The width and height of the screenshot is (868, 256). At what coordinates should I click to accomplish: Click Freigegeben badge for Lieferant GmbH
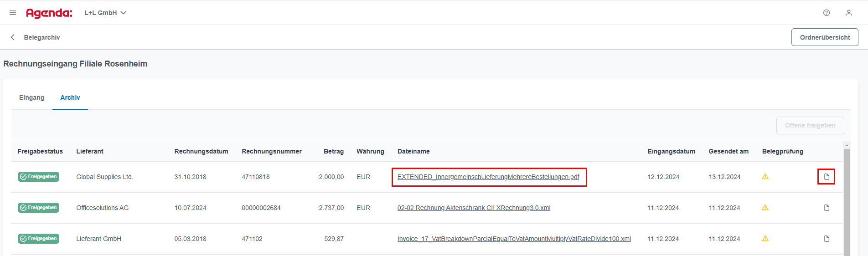click(38, 239)
